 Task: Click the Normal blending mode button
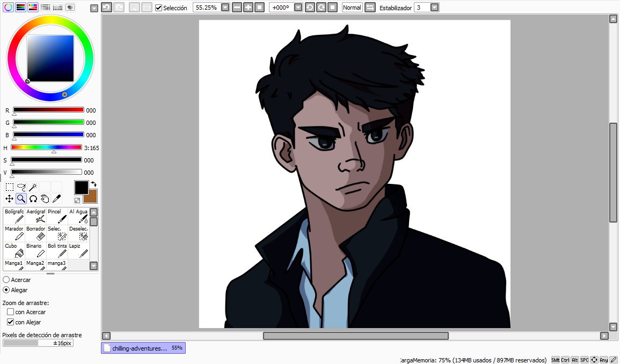(352, 8)
